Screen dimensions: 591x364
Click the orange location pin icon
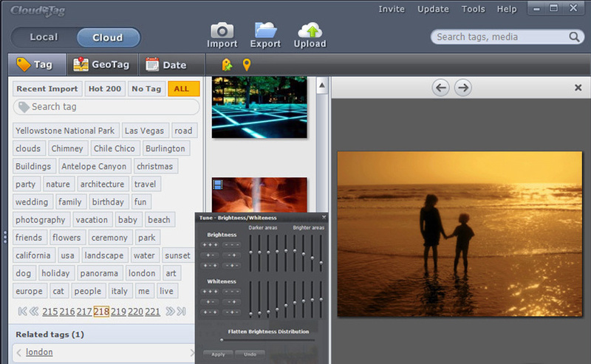247,65
